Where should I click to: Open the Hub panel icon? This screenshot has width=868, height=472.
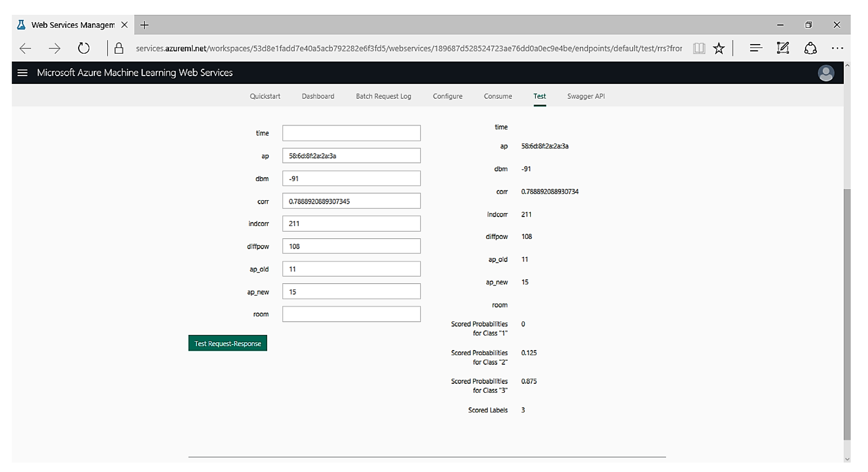(756, 48)
